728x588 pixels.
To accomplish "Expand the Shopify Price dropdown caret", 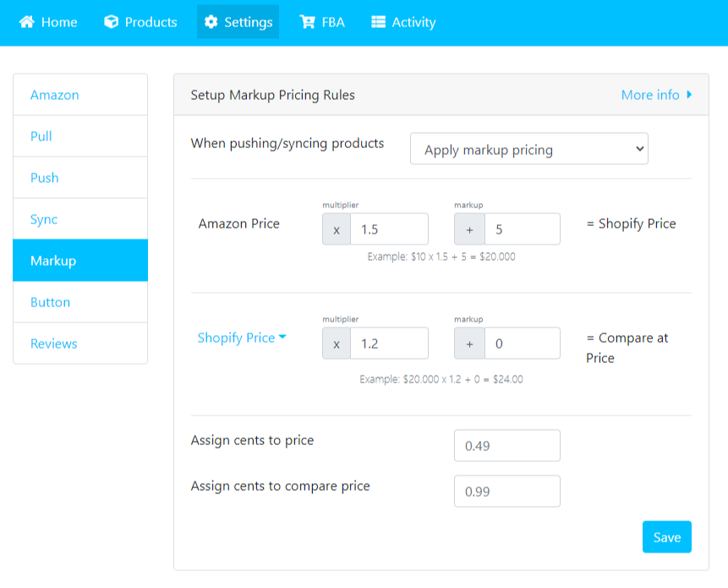I will point(282,338).
